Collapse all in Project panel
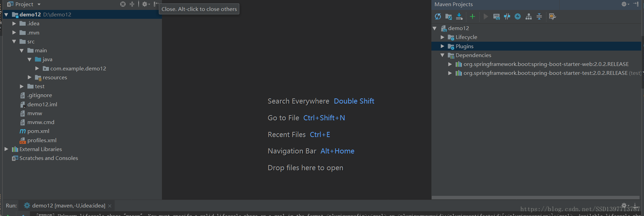Screen dimensions: 644x216 coord(132,4)
